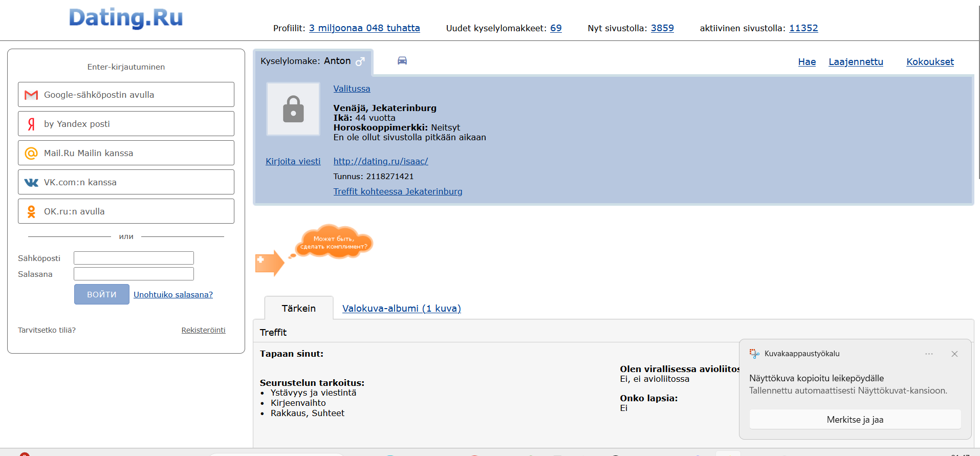
Task: Dismiss the Snipping Tool notification
Action: [954, 354]
